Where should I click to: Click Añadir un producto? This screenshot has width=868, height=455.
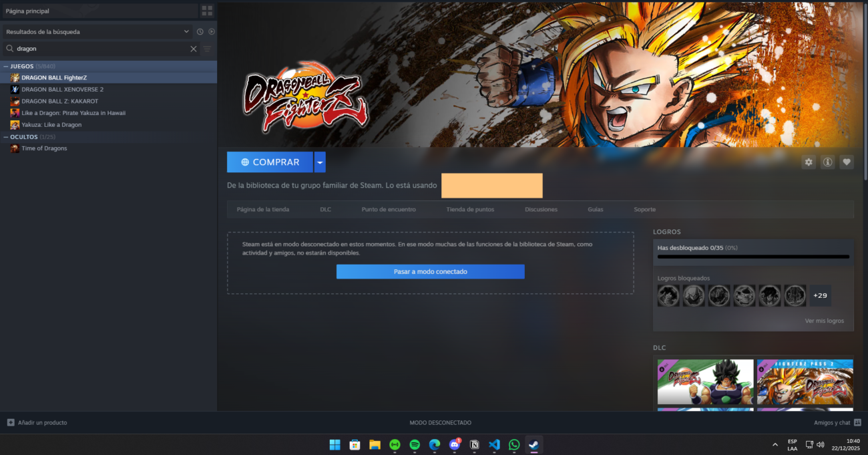42,422
